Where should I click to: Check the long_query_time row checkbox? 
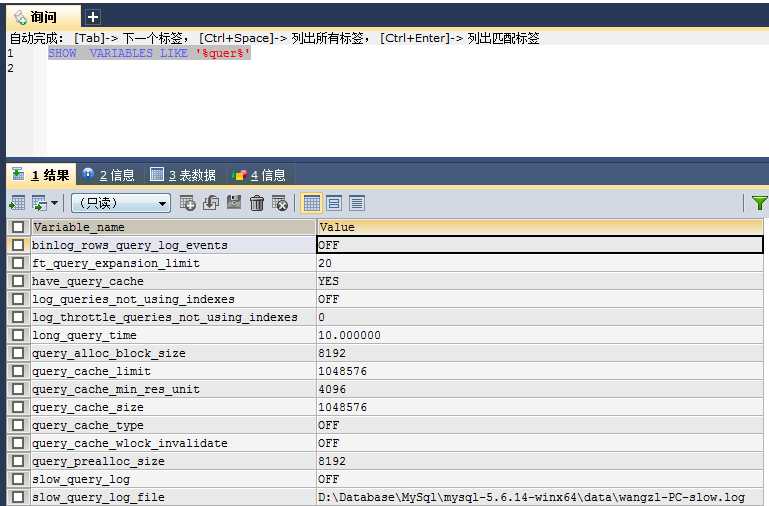tap(18, 335)
